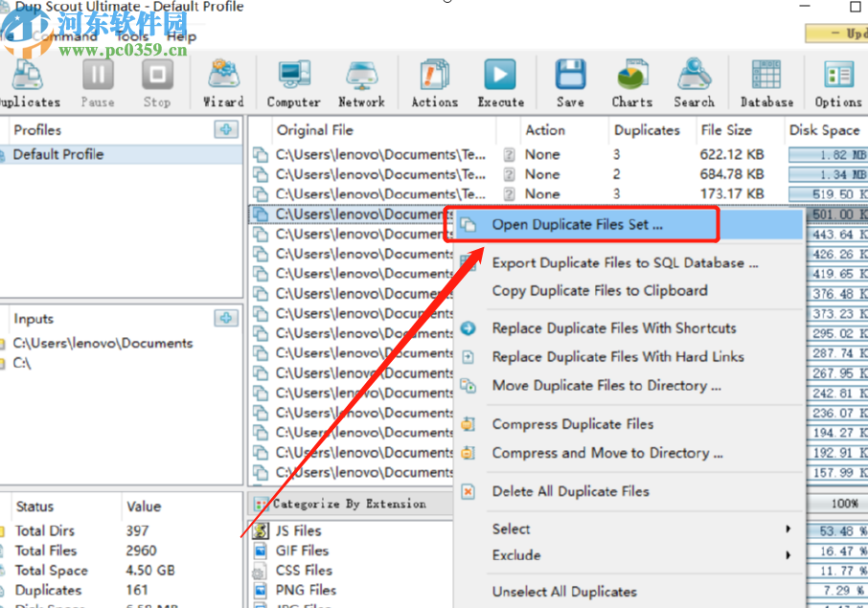
Task: Select the GIF Files category row
Action: (x=352, y=551)
